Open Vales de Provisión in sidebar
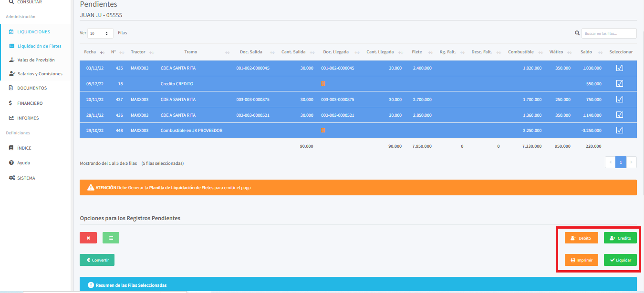 (36, 60)
